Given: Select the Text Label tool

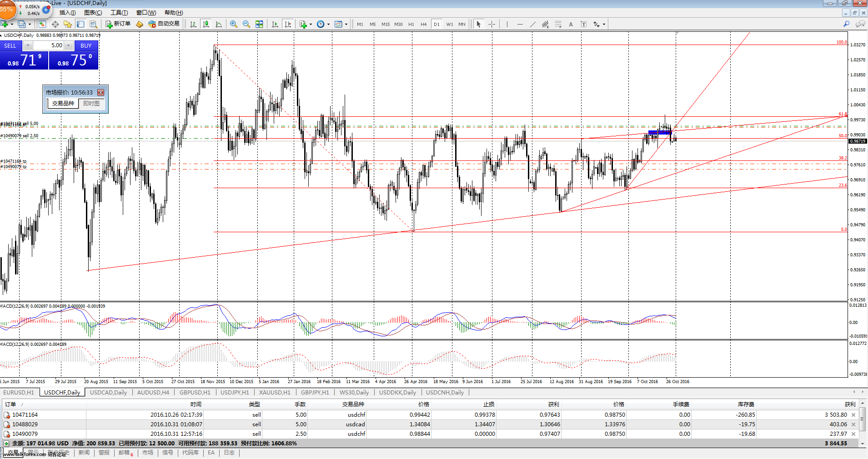Looking at the screenshot, I should pyautogui.click(x=583, y=24).
